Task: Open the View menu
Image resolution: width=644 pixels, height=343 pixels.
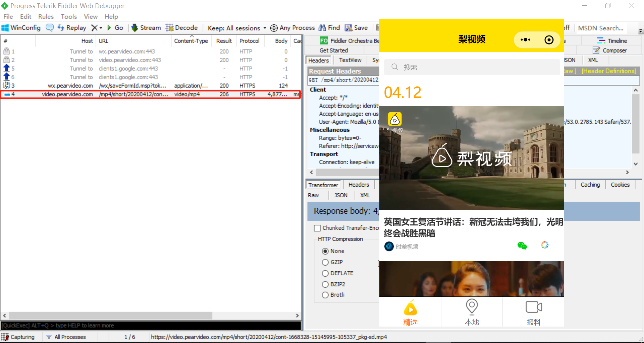Action: [91, 16]
